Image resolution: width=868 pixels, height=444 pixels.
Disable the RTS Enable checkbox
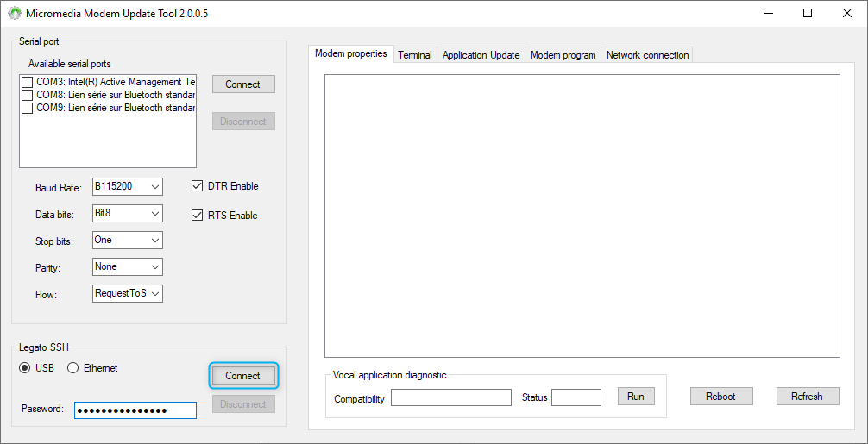(198, 216)
